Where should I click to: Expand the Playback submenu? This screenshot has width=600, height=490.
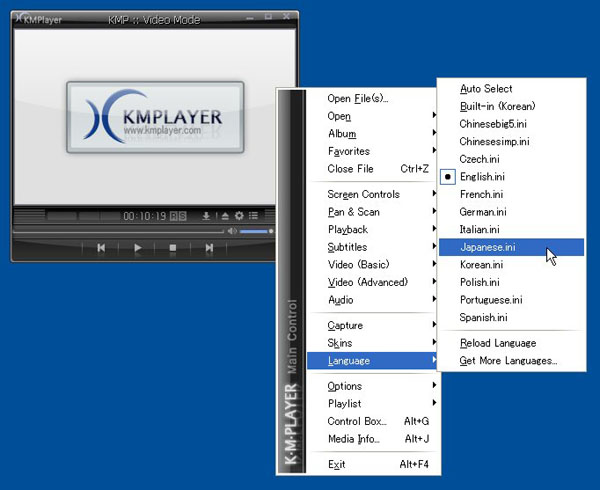click(374, 230)
